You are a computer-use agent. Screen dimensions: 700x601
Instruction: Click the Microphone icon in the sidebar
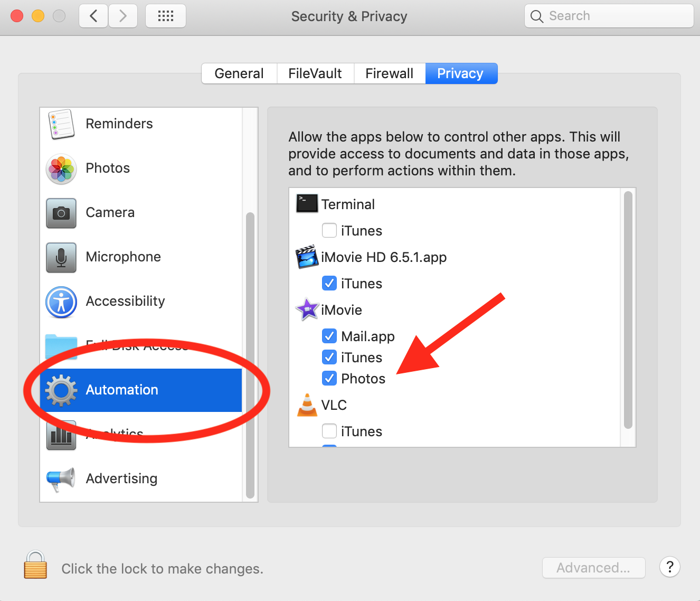61,258
